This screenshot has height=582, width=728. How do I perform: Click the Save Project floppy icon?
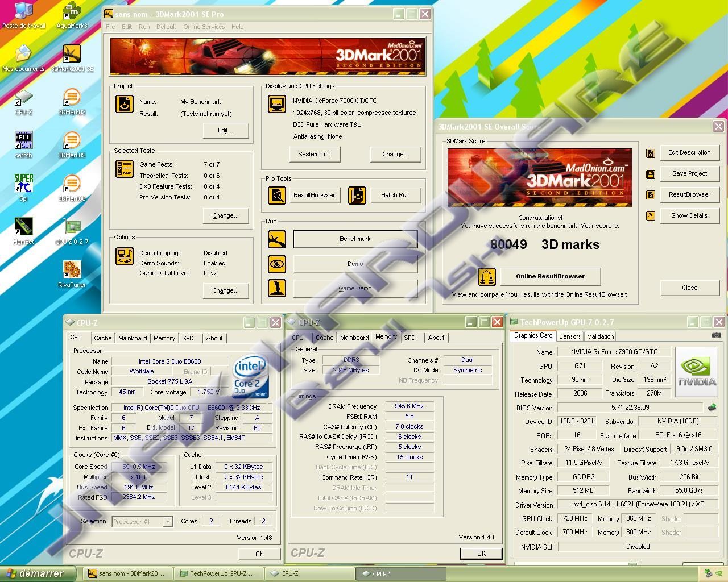pos(651,174)
